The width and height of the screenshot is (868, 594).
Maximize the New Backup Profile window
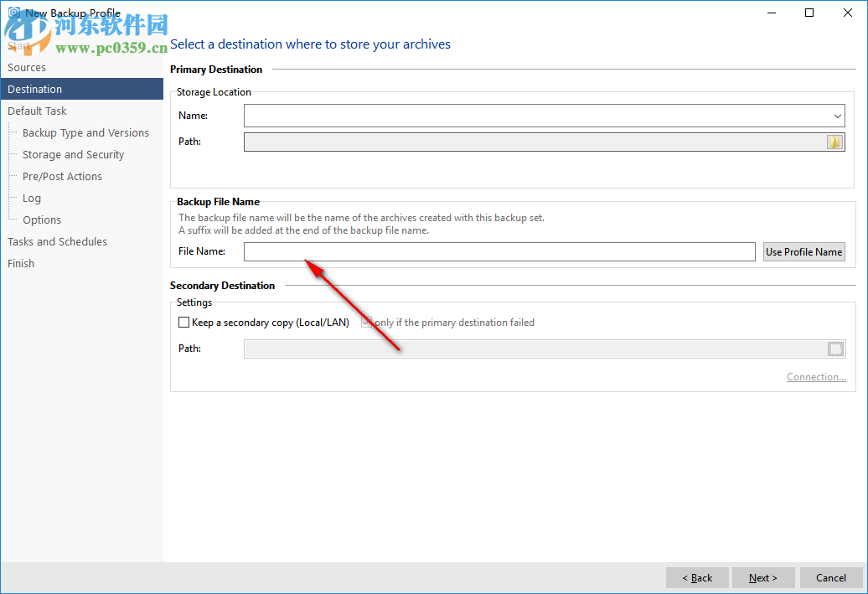pos(809,13)
